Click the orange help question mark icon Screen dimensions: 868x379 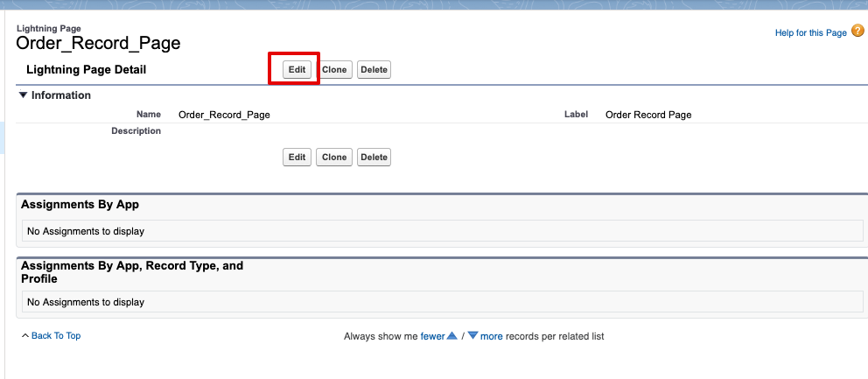(857, 32)
